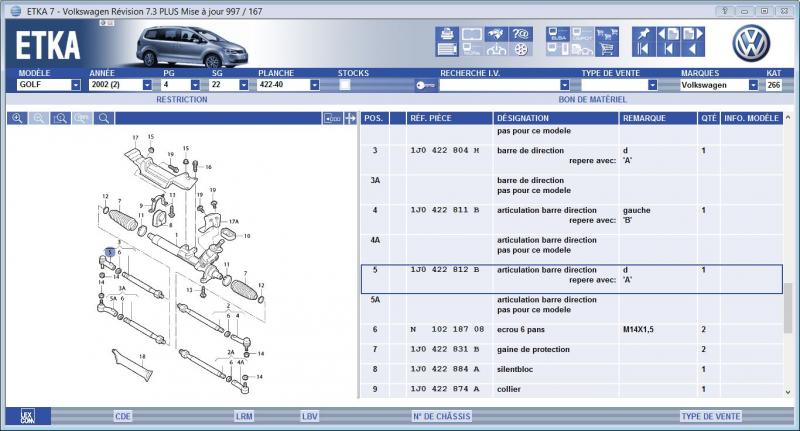
Task: Expand the RECHERCHE I.V. dropdown arrow
Action: coord(564,85)
